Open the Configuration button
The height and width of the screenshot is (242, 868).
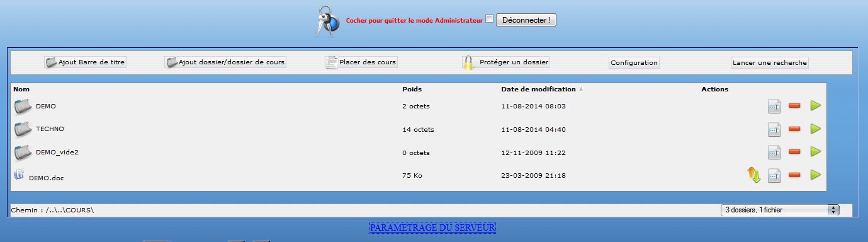click(x=634, y=62)
